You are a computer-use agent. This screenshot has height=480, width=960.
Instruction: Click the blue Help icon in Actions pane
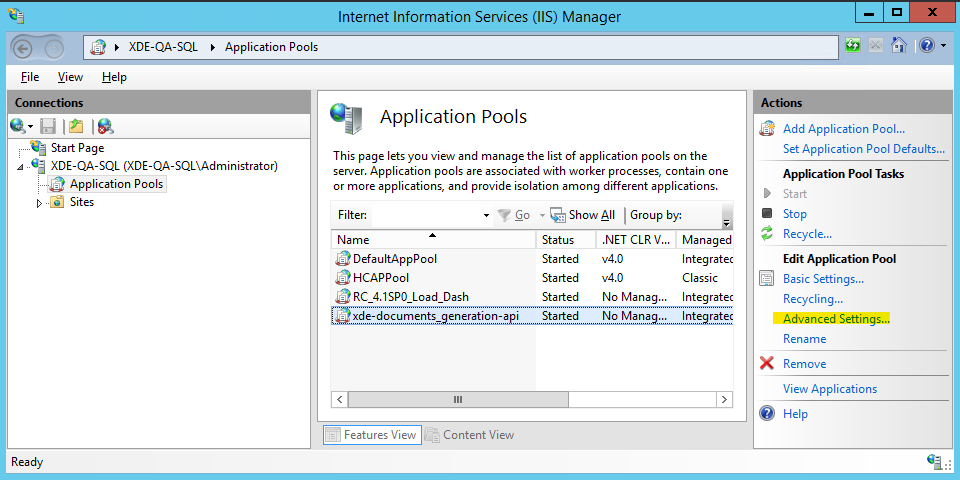[767, 413]
